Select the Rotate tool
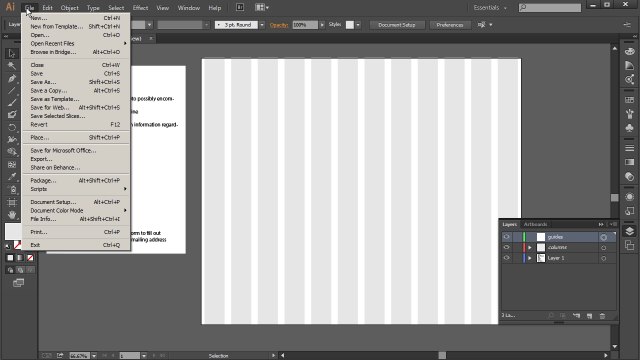Image resolution: width=640 pixels, height=360 pixels. coord(12,127)
